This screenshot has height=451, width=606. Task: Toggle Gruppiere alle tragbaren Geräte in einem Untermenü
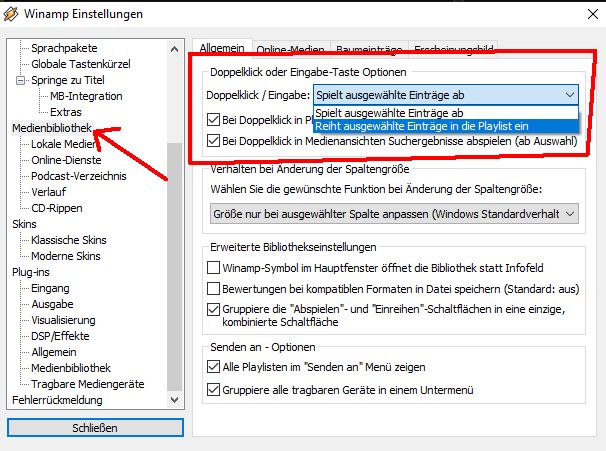(213, 390)
